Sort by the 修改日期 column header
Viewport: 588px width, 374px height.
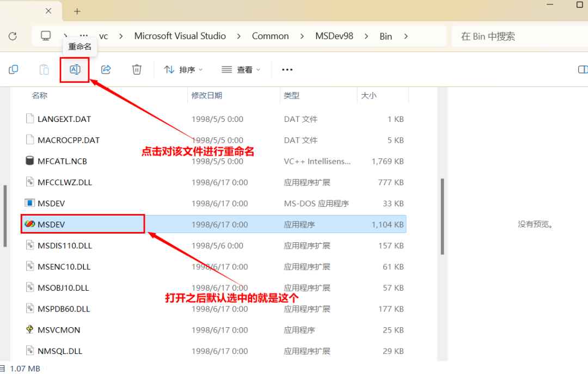click(x=207, y=95)
